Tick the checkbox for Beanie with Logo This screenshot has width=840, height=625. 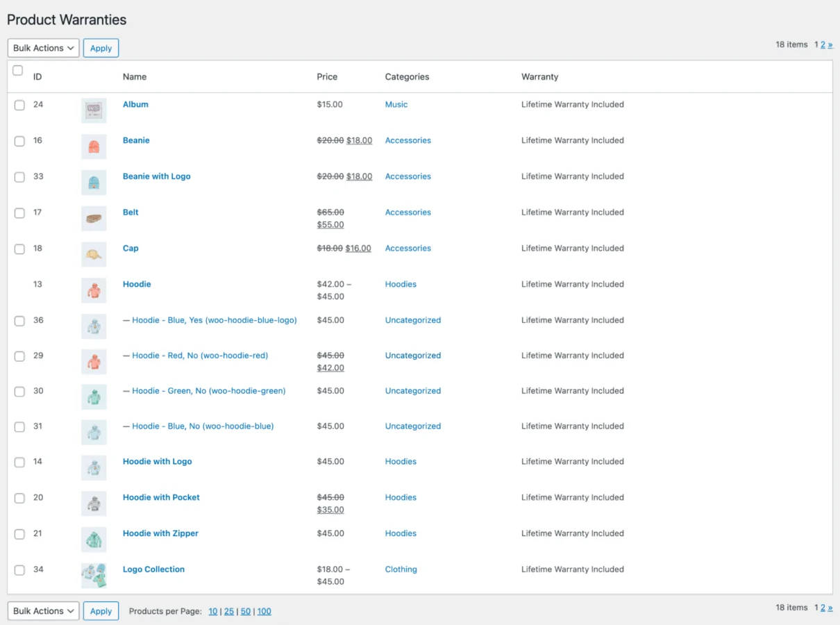click(19, 177)
